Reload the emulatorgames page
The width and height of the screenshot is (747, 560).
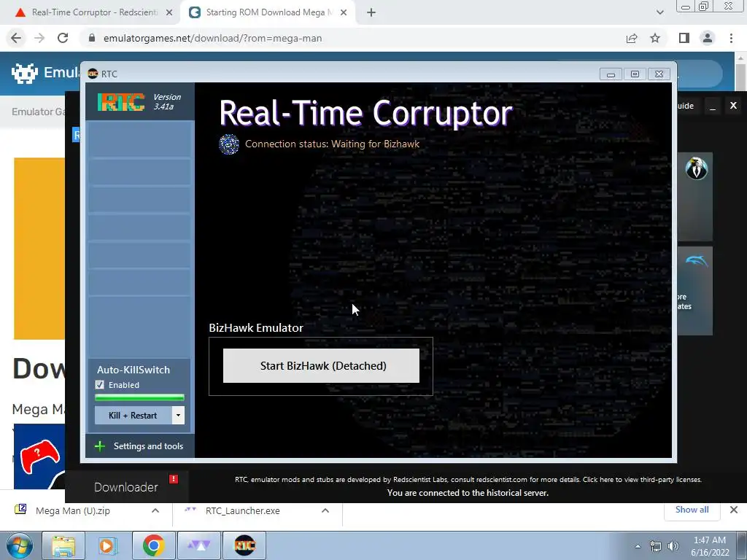pos(63,38)
